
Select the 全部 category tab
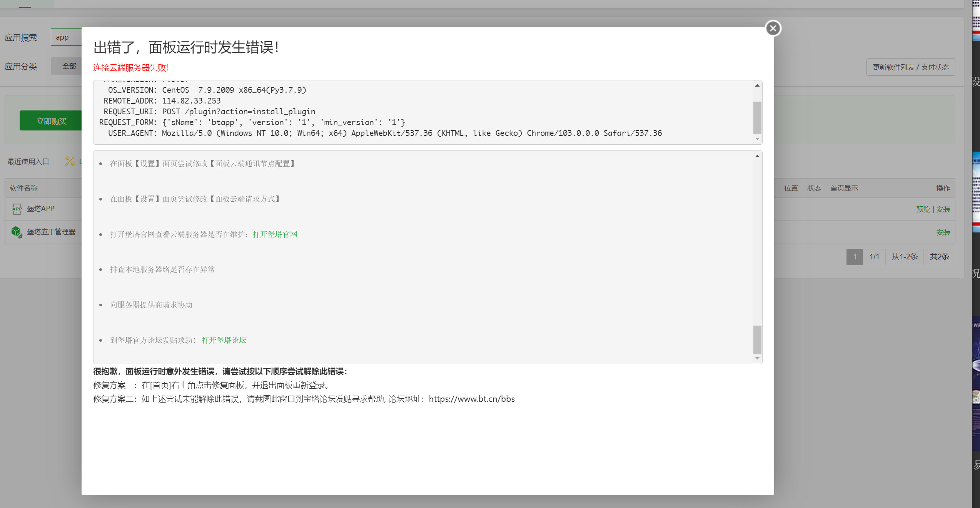[69, 66]
